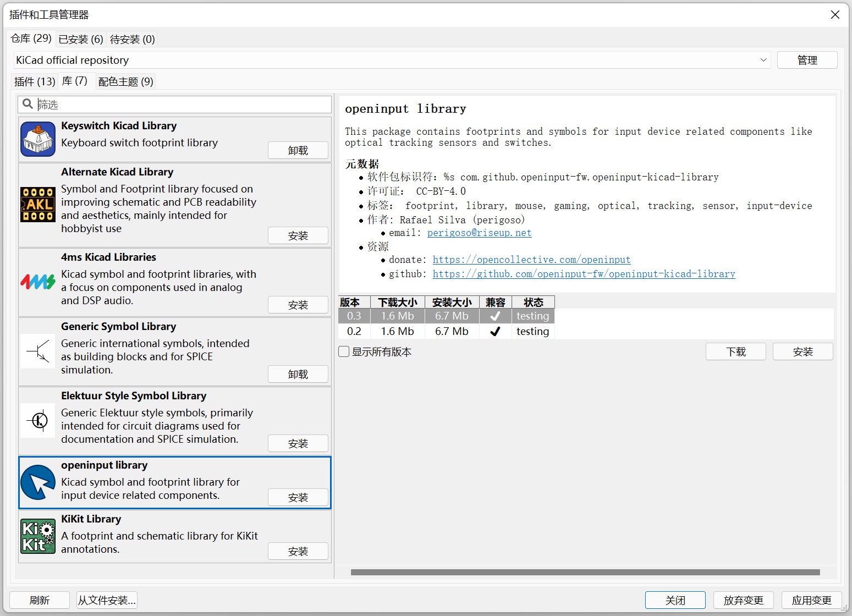Click the compatibility checkmark in the 0.3 row
852x616 pixels.
pyautogui.click(x=495, y=316)
